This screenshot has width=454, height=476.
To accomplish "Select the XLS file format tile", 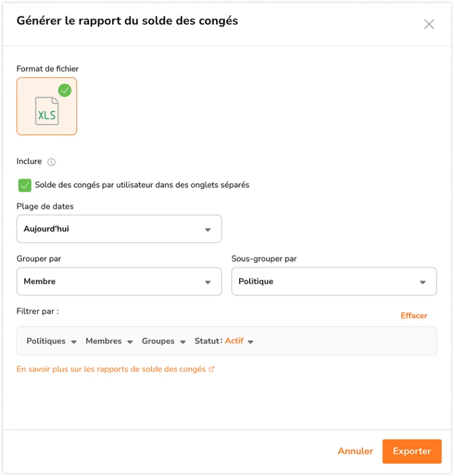I will click(46, 106).
